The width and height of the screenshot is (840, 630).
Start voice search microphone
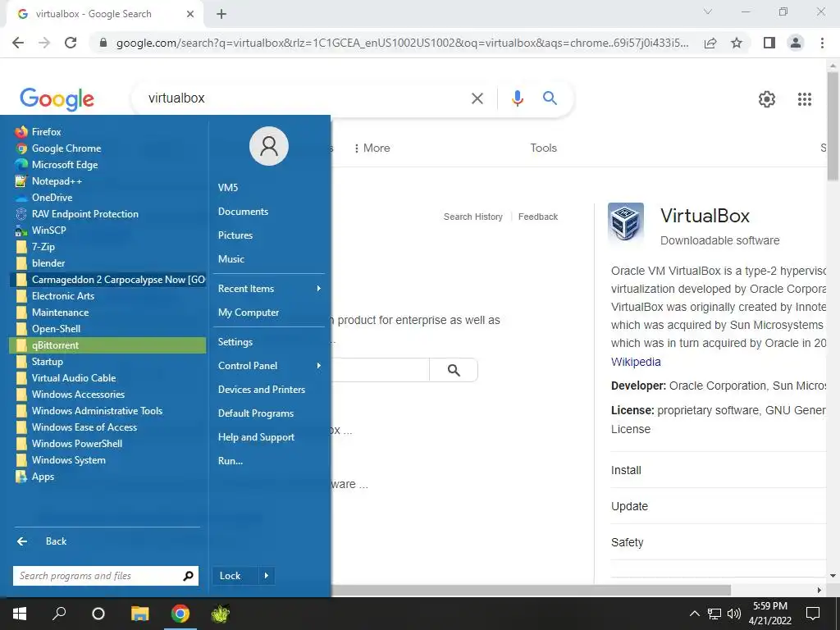(517, 98)
